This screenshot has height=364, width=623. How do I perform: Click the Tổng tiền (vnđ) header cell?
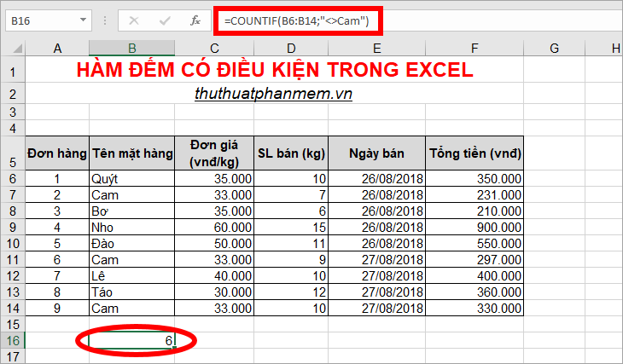(x=475, y=153)
